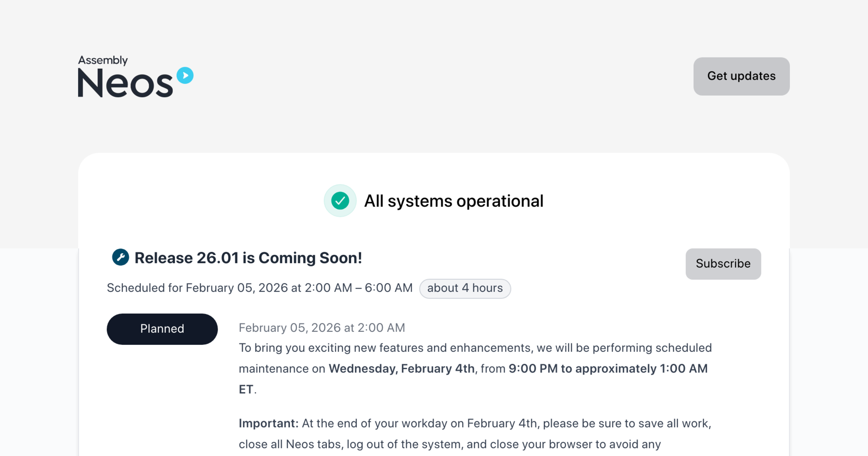This screenshot has width=868, height=456.
Task: Open the "Release 26.01 is Coming Soon!" title
Action: click(x=248, y=258)
